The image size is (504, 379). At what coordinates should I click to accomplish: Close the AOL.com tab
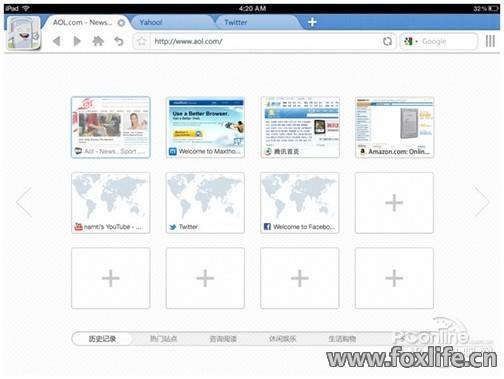point(121,23)
